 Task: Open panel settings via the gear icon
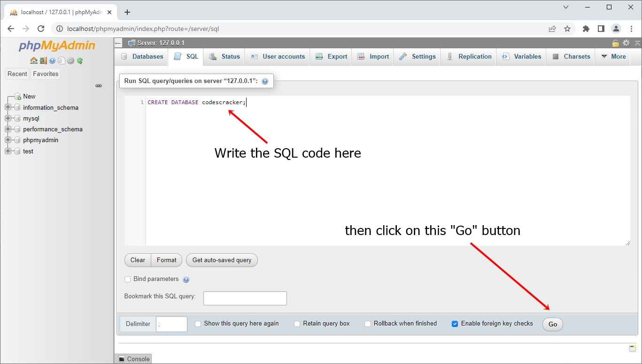(70, 61)
